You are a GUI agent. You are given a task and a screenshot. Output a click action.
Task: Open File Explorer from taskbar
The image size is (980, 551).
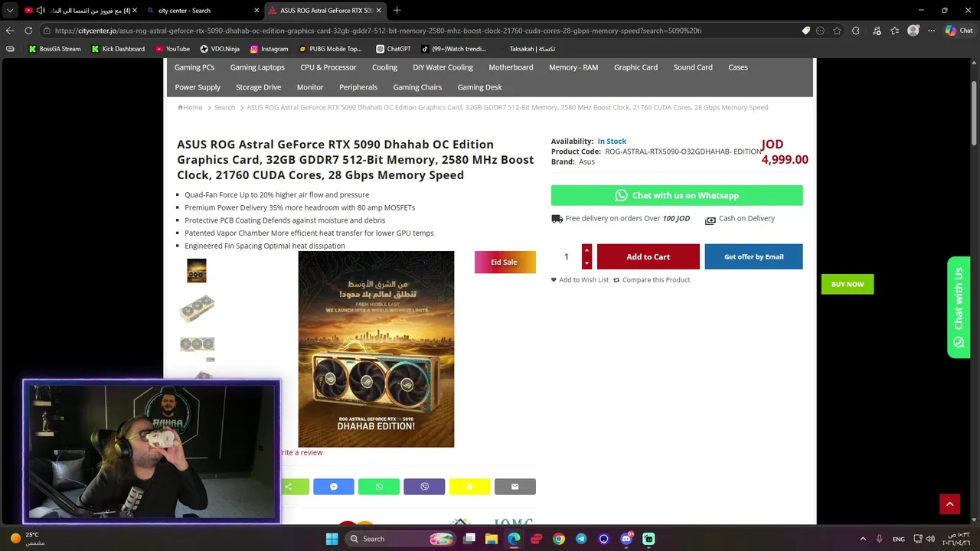(492, 539)
